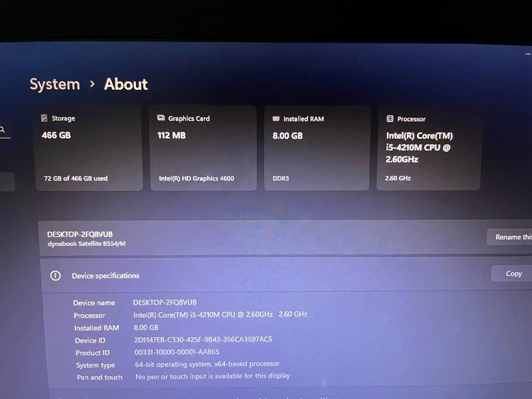
Task: Select the Device name value DESKTOP-2FQ8VUB
Action: click(165, 302)
